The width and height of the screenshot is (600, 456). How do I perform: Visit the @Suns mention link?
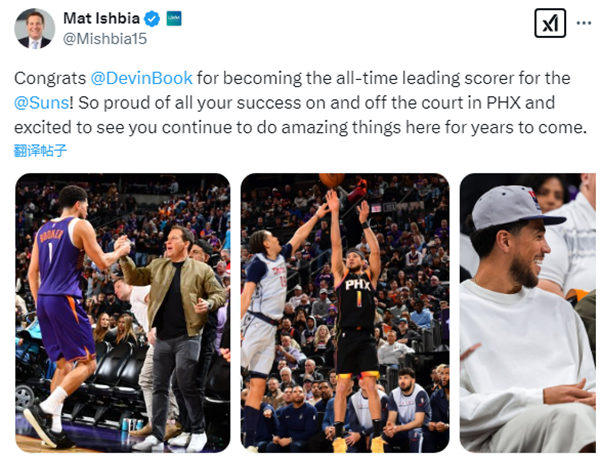42,102
